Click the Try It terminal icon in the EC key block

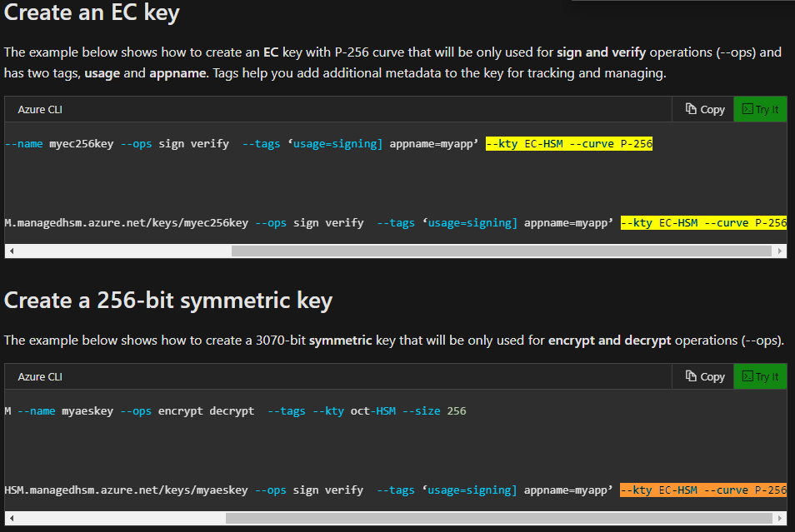pos(747,109)
